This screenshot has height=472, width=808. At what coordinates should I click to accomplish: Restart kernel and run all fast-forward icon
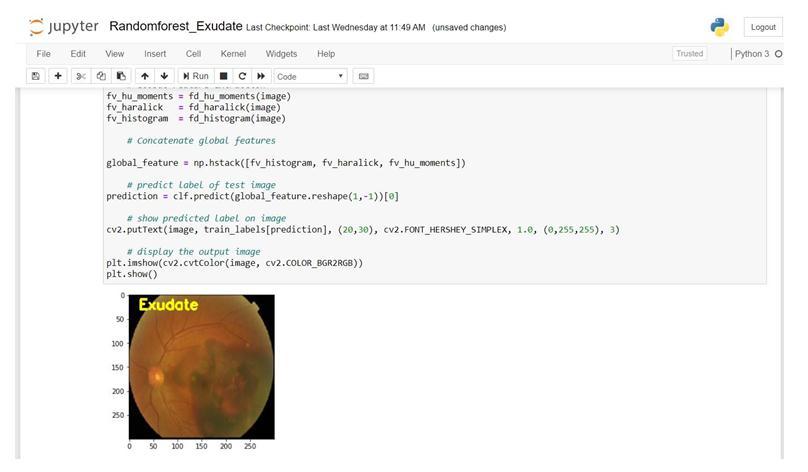point(261,76)
